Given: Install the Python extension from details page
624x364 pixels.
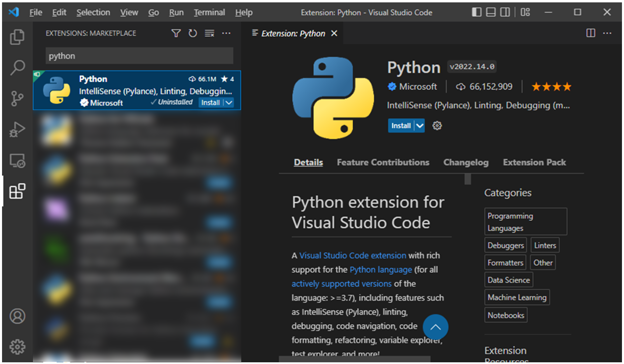Looking at the screenshot, I should tap(401, 126).
